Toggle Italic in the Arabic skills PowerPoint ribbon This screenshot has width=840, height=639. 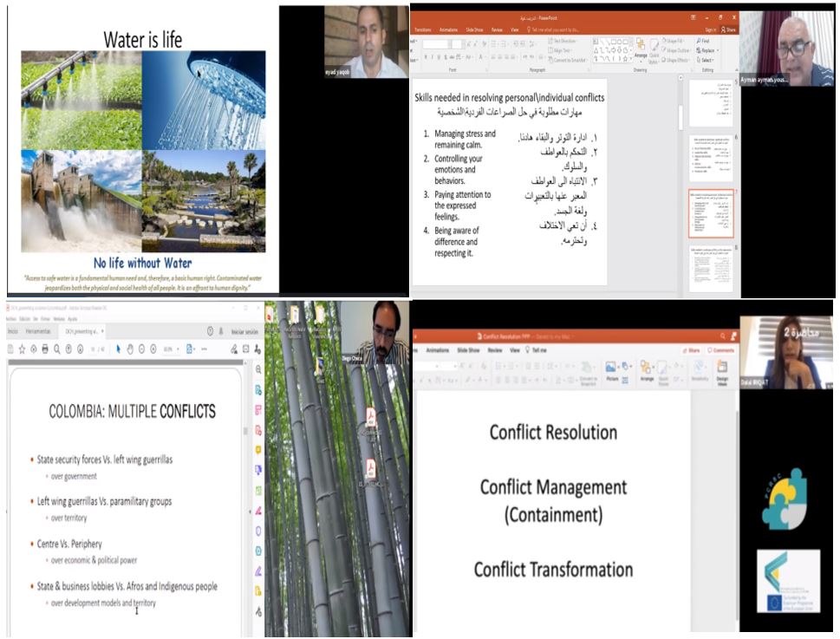click(x=433, y=56)
